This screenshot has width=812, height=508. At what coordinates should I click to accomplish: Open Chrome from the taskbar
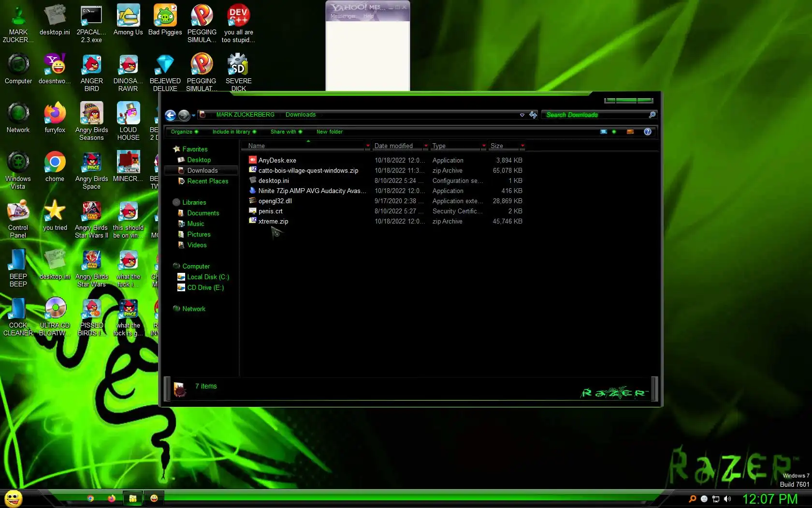[x=90, y=498]
